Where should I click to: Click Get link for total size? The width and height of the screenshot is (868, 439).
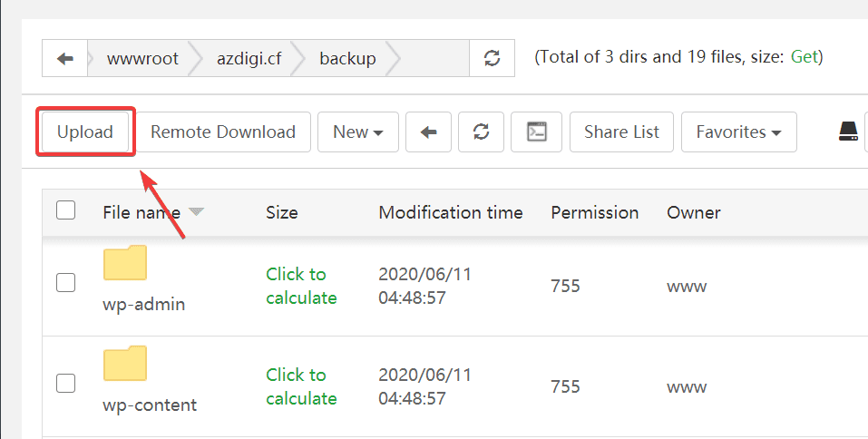point(805,57)
